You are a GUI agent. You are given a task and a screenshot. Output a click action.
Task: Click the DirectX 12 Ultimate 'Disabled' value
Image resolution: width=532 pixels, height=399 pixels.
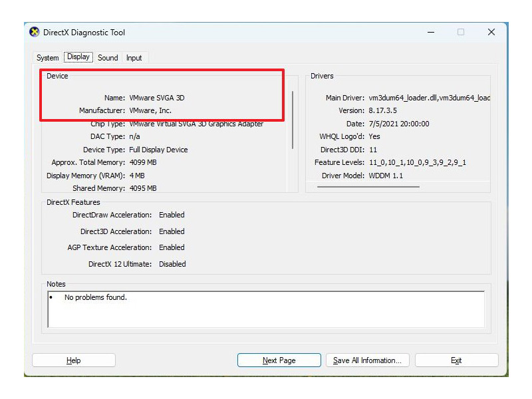pyautogui.click(x=172, y=264)
